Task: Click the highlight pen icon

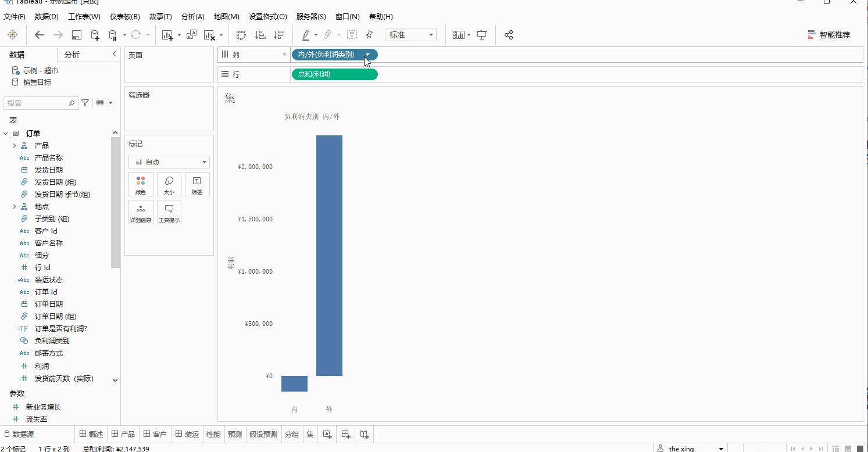Action: (x=306, y=35)
